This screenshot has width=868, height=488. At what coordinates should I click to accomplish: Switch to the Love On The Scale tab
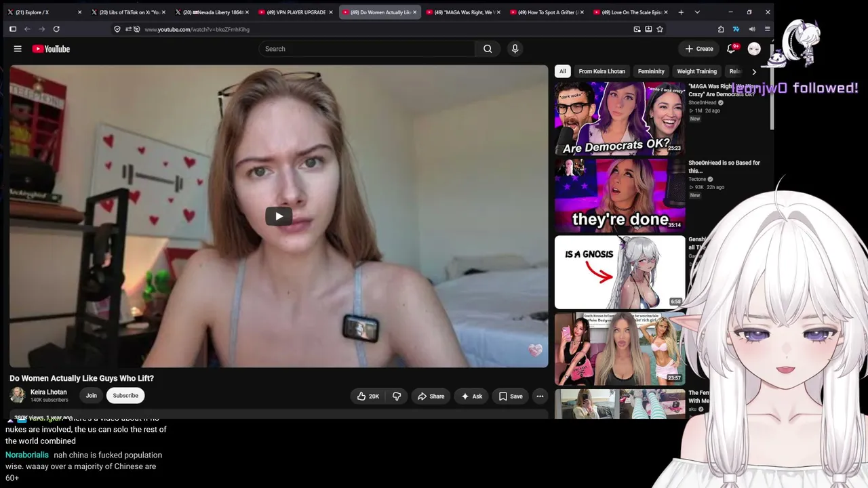(x=630, y=12)
